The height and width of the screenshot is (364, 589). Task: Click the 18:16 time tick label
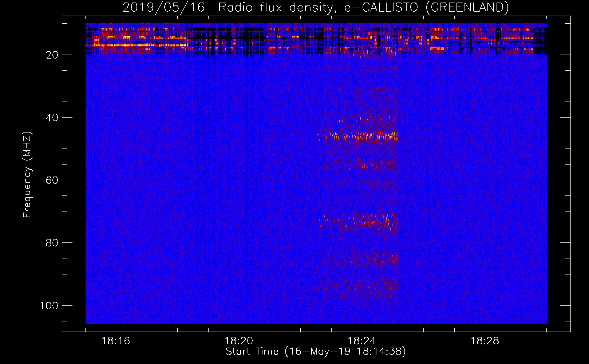[116, 341]
